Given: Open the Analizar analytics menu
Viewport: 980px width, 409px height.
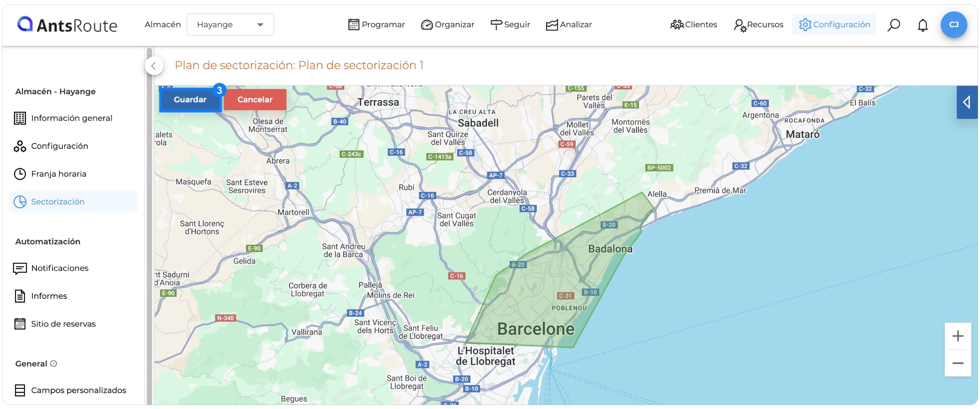Looking at the screenshot, I should pos(569,25).
